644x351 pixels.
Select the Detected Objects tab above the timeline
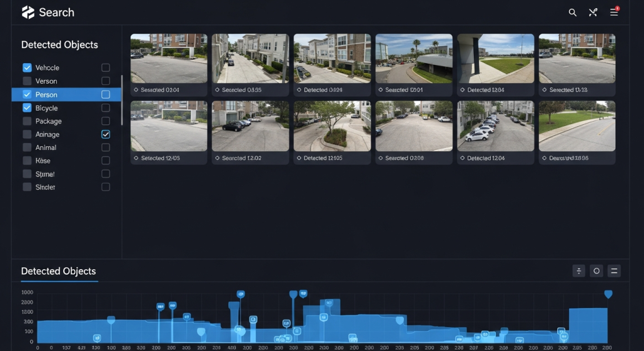point(58,272)
